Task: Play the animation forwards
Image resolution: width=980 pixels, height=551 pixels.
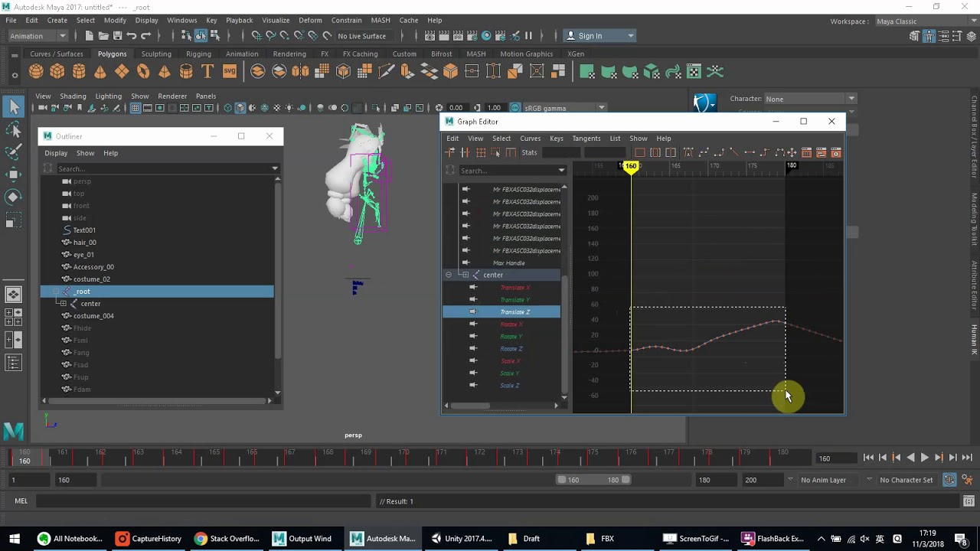Action: coord(924,458)
